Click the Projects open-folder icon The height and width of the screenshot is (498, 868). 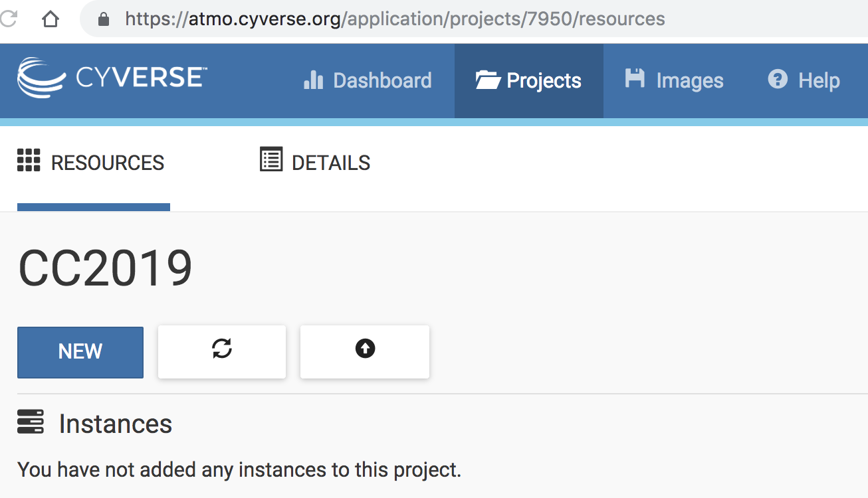(x=487, y=80)
